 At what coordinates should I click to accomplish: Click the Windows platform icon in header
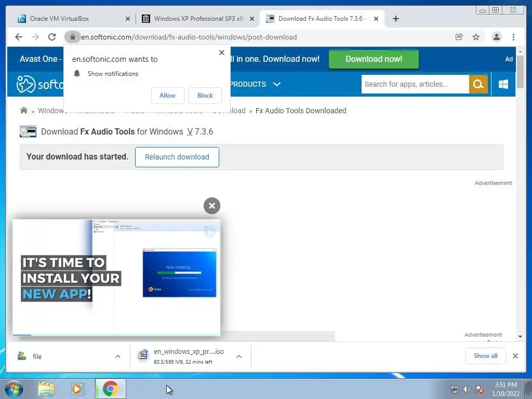503,84
